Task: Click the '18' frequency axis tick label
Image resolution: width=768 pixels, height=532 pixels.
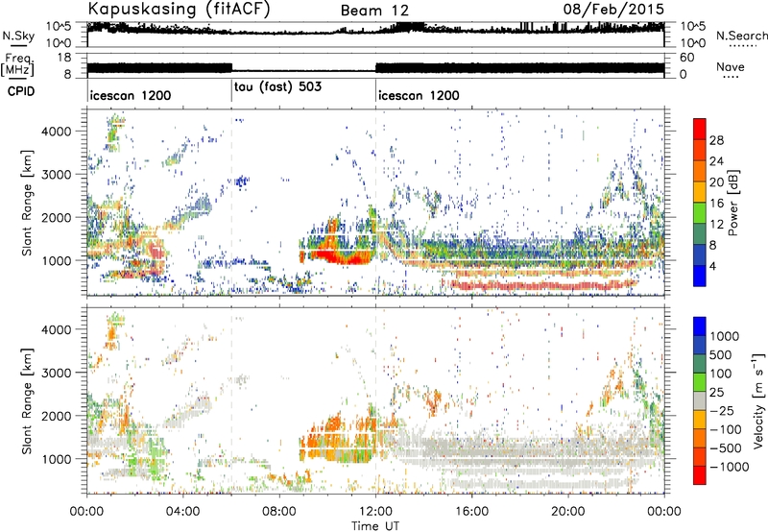Action: click(64, 58)
